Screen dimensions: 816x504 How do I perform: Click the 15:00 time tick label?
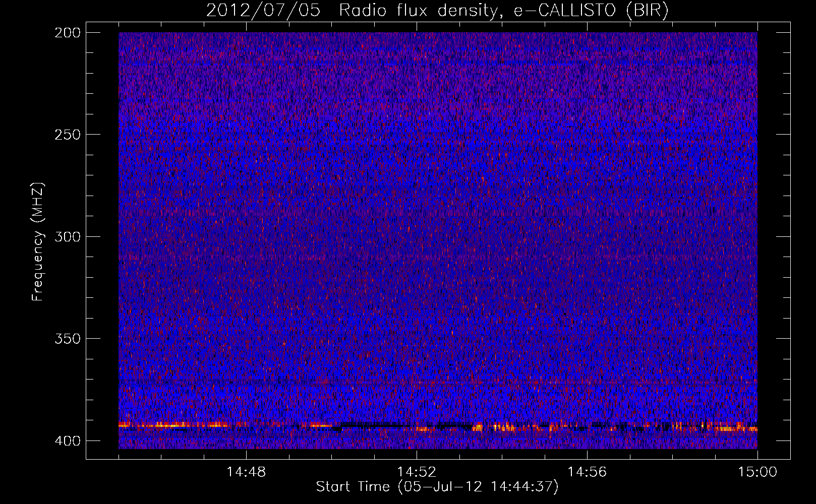click(x=757, y=472)
